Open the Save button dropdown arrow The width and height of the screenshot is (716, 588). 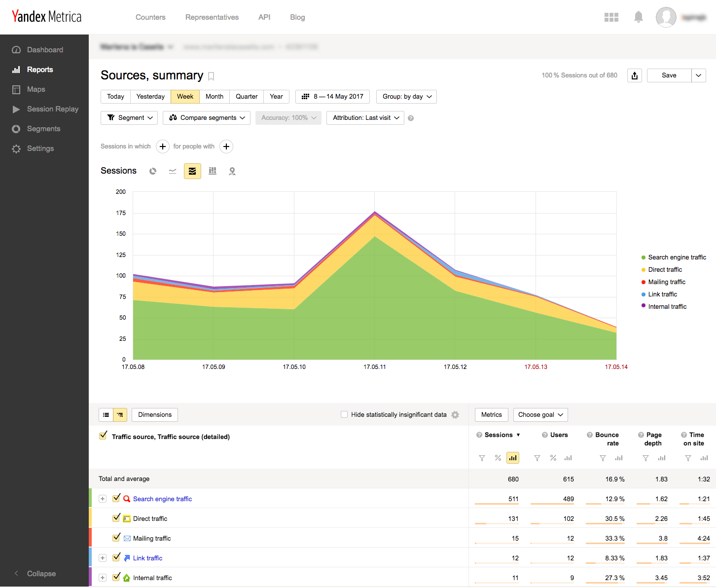(x=699, y=75)
